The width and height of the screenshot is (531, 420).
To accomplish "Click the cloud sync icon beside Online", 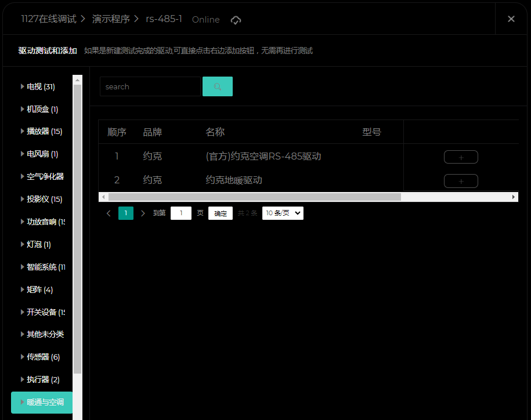I will 236,20.
